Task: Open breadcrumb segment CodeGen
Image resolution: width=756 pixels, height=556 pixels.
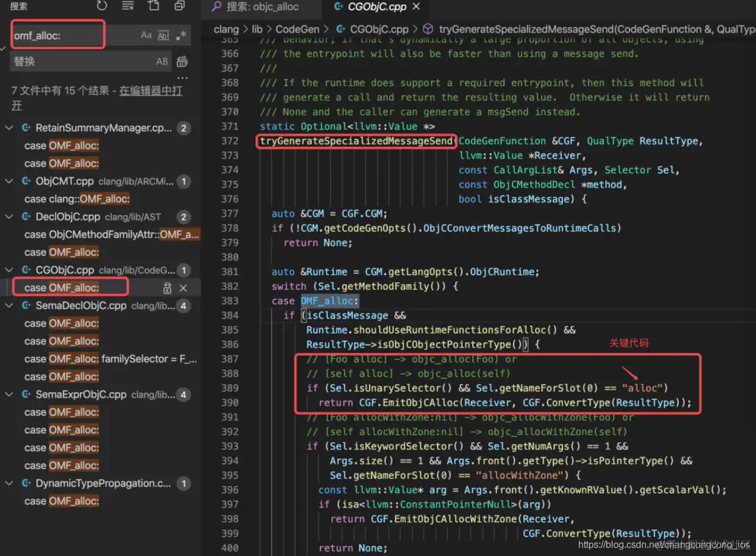Action: click(297, 29)
